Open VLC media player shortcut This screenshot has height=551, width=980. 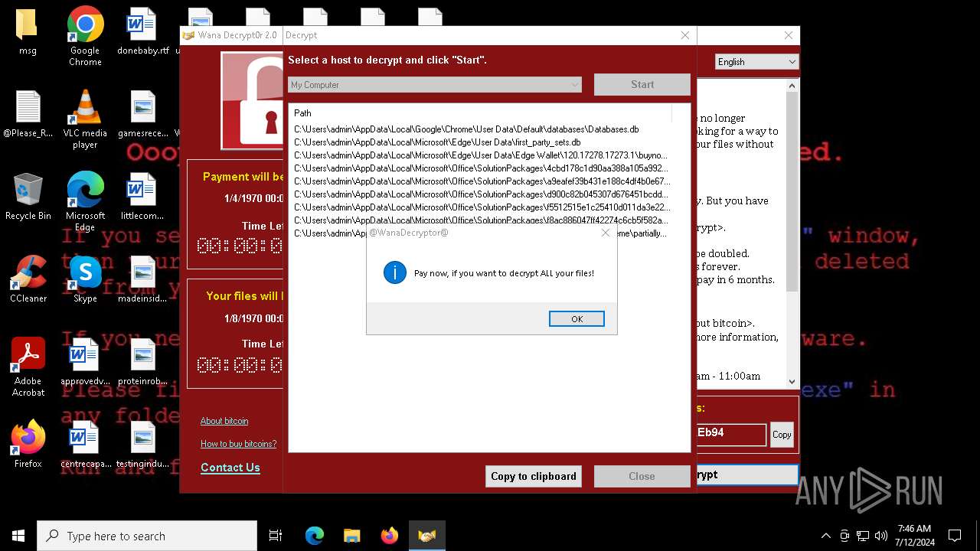pos(85,119)
